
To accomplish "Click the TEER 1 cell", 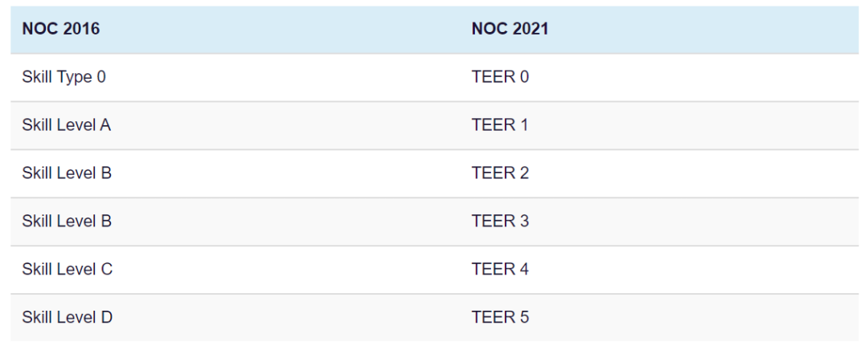I will [x=659, y=125].
